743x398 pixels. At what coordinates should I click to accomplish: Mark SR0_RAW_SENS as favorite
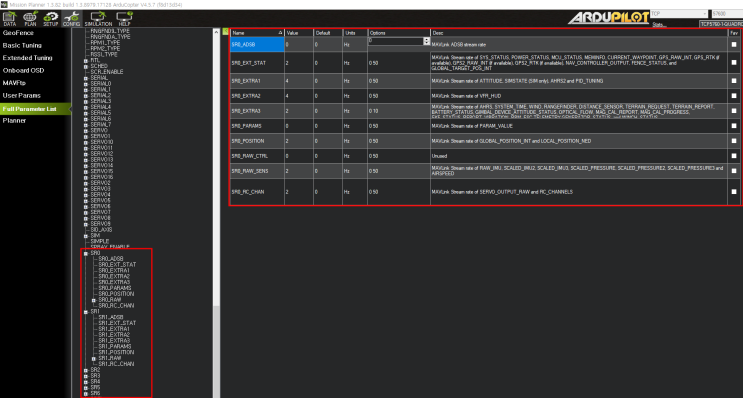[734, 171]
